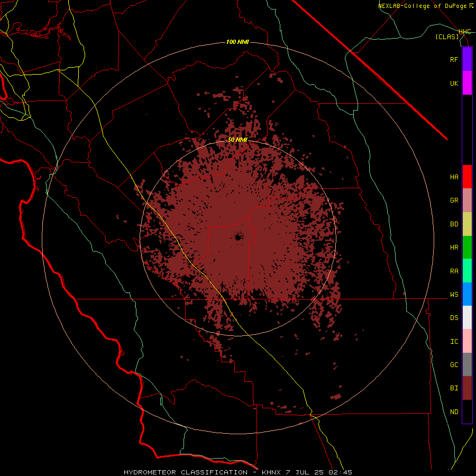The width and height of the screenshot is (476, 476).
Task: Click the WS legend label
Action: pyautogui.click(x=454, y=294)
